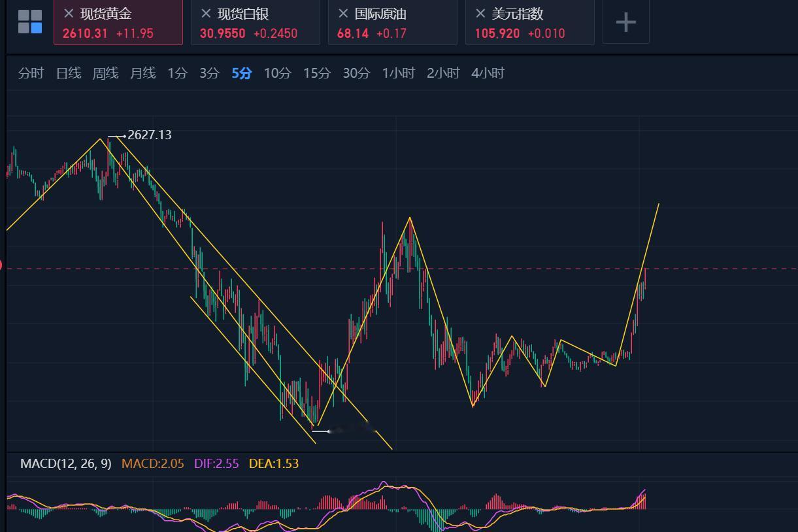Viewport: 798px width, 532px height.
Task: Click the silver price 30.9550
Action: point(223,33)
